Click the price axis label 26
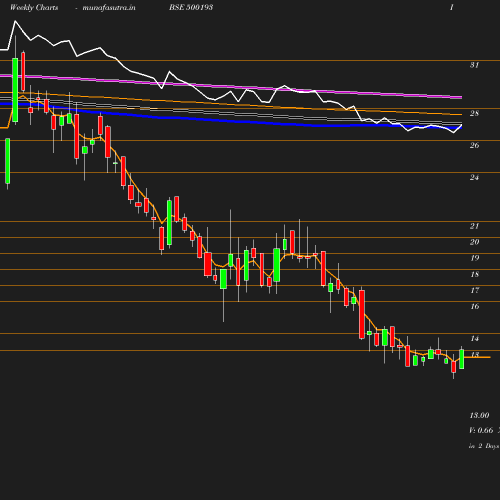The image size is (500, 500). [x=474, y=145]
